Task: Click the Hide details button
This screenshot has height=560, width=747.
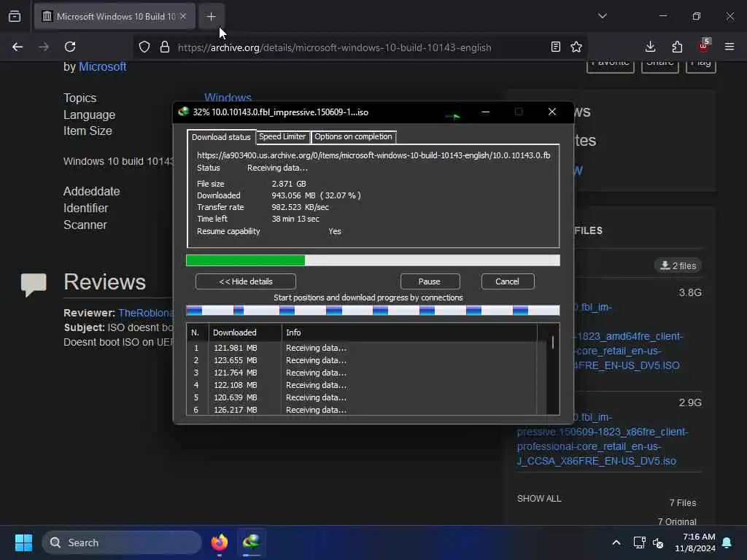Action: (246, 281)
